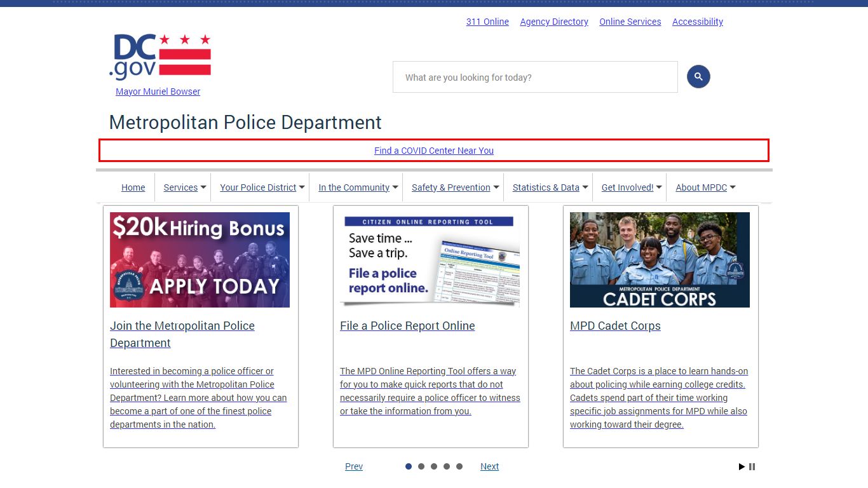Expand the Safety & Prevention dropdown arrow

[x=496, y=187]
